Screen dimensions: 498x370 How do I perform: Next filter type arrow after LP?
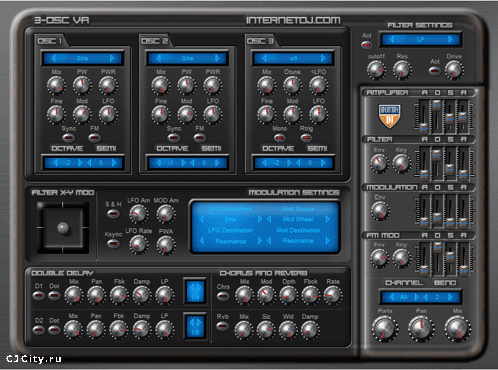(x=451, y=39)
